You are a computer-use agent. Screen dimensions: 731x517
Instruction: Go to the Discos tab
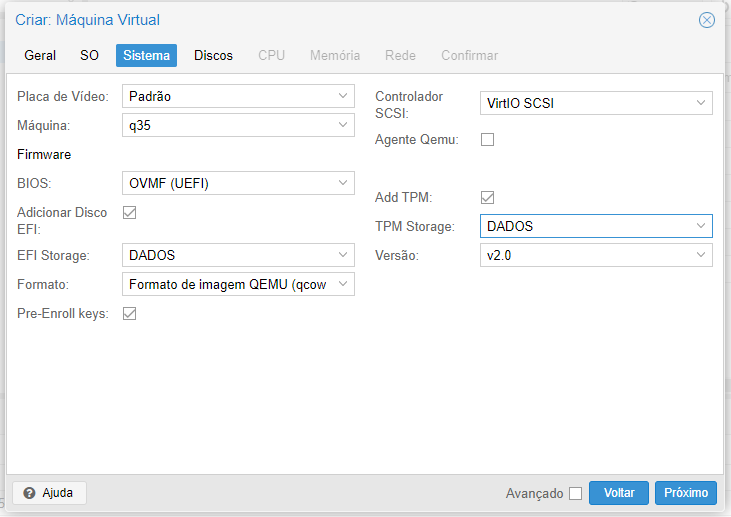tap(214, 55)
